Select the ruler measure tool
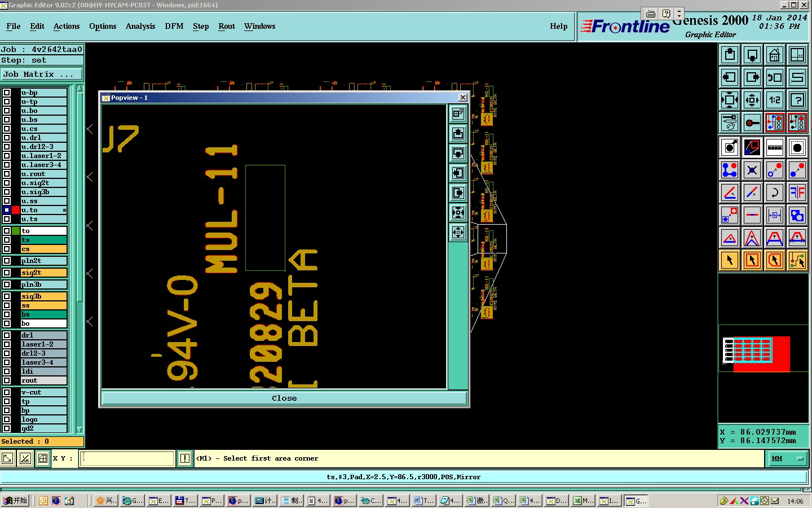The height and width of the screenshot is (508, 812). click(x=775, y=148)
